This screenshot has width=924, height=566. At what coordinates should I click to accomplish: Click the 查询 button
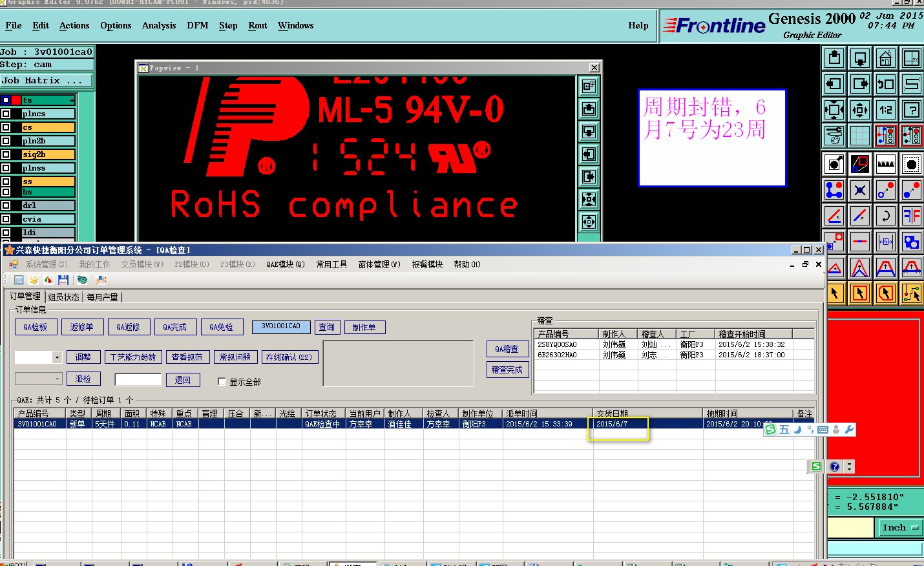(x=327, y=327)
